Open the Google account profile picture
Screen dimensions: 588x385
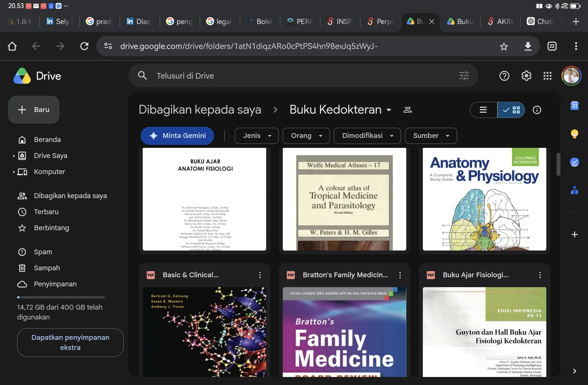[x=571, y=76]
